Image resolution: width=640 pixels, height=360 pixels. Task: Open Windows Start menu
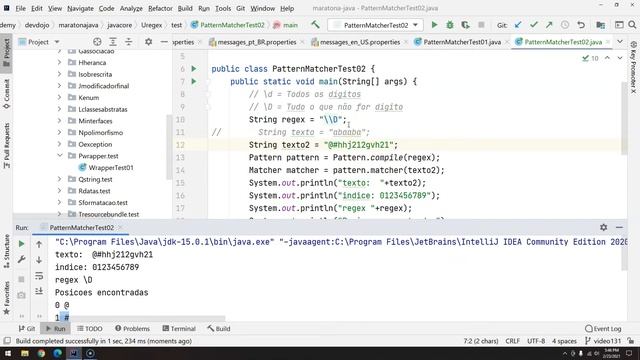pos(8,353)
